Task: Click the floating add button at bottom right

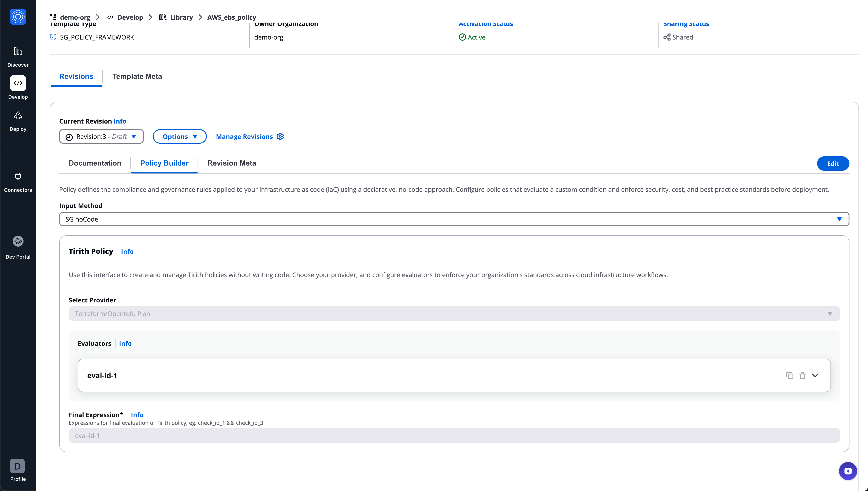Action: (x=848, y=471)
